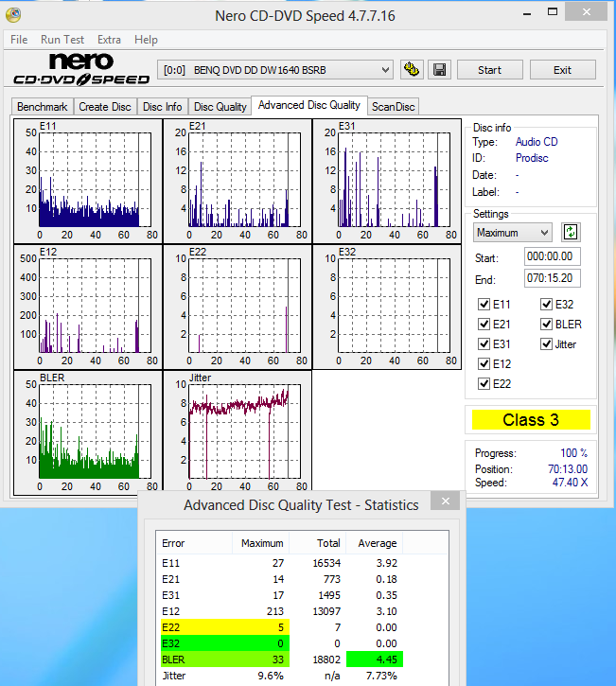Open the Run Test menu
The image size is (616, 686).
pos(62,40)
